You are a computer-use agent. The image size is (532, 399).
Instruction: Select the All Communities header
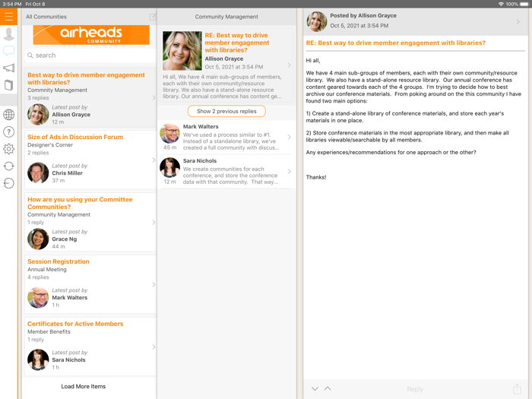click(46, 17)
